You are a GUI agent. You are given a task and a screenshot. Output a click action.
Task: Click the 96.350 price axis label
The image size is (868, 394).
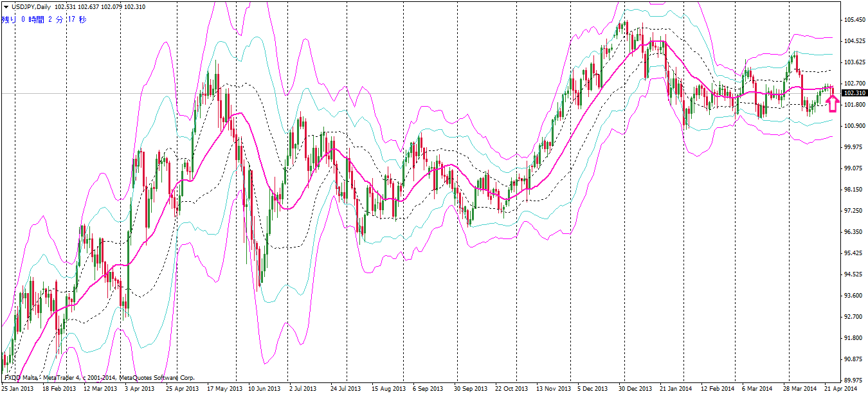853,231
